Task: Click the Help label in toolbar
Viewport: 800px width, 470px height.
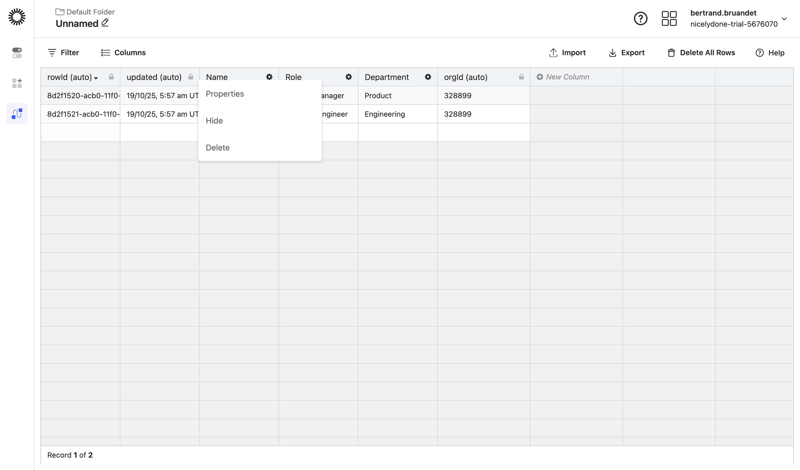Action: click(777, 53)
